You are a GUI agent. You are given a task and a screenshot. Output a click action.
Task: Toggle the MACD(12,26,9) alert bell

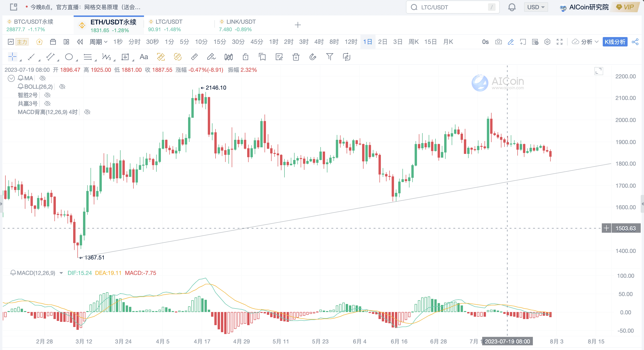click(13, 273)
